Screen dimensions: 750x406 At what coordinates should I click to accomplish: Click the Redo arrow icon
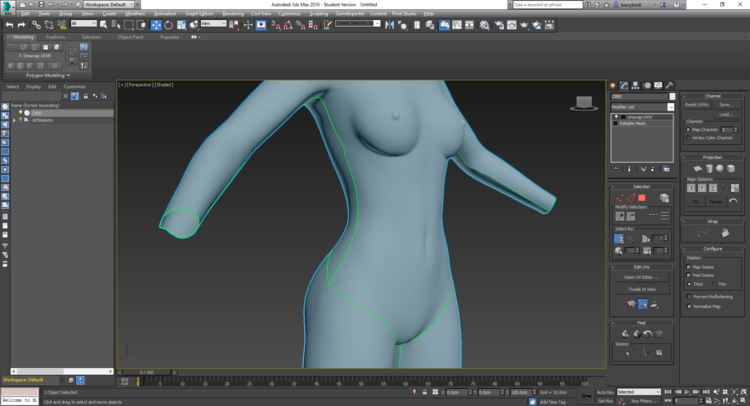22,25
